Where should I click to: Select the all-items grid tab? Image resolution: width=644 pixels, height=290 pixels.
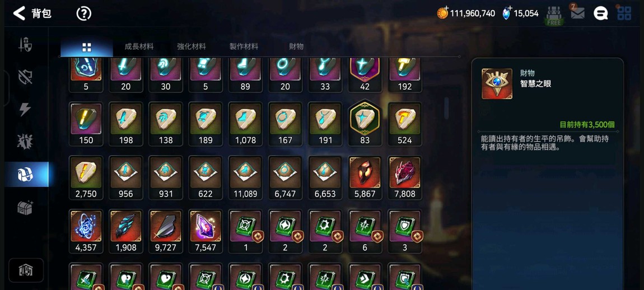[87, 47]
